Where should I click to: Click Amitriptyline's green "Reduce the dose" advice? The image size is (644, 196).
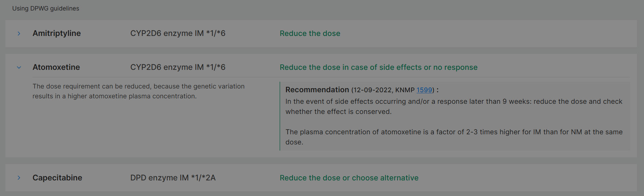[x=310, y=34]
